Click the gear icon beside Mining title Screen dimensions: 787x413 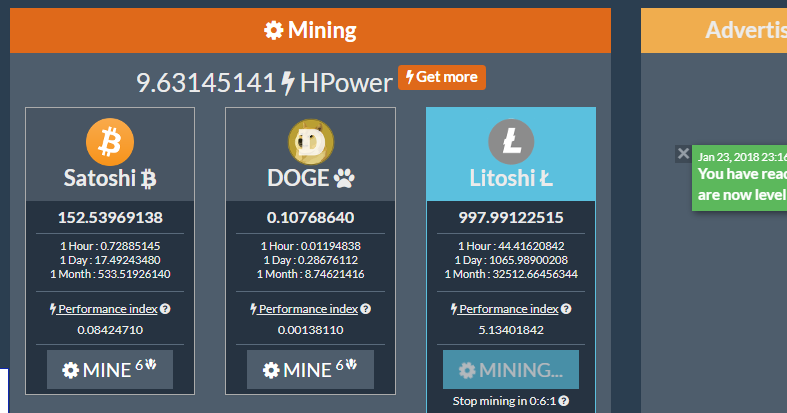click(x=273, y=31)
